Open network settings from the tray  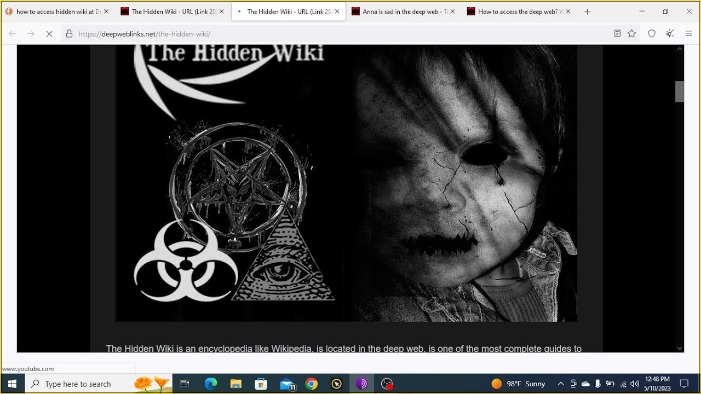pyautogui.click(x=623, y=384)
